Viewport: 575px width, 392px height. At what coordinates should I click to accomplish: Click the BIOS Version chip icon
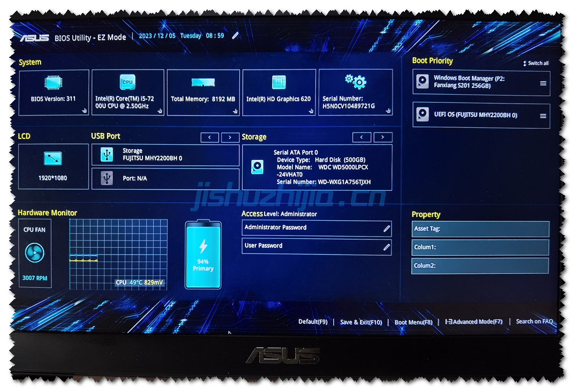click(x=53, y=82)
